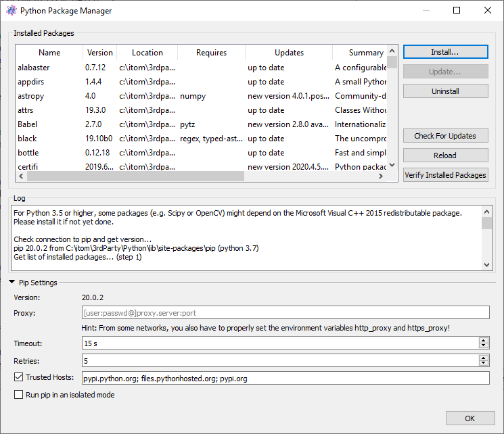
Task: Click into the Proxy input field
Action: pos(285,312)
